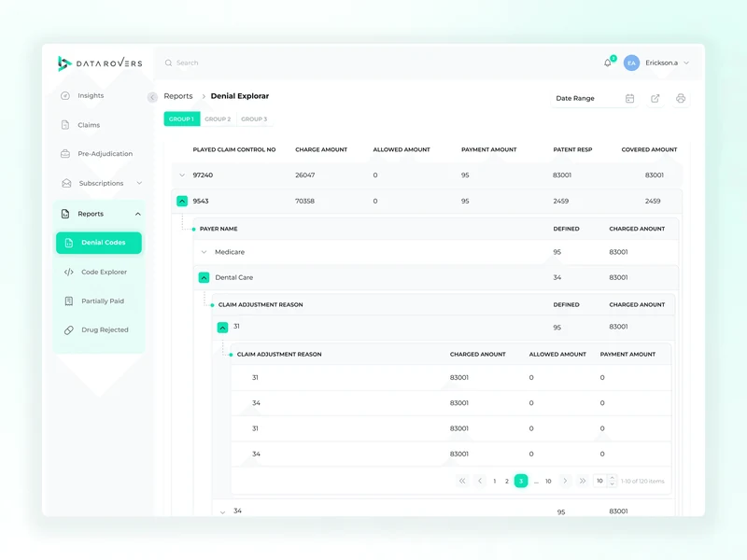Collapse the sidebar with arrow button
Screen dimensions: 747x560
pos(152,97)
